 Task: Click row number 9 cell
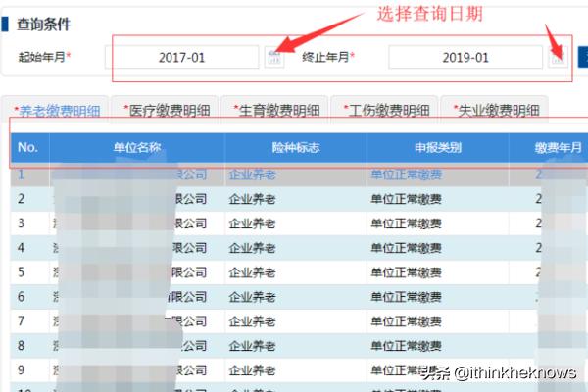29,370
